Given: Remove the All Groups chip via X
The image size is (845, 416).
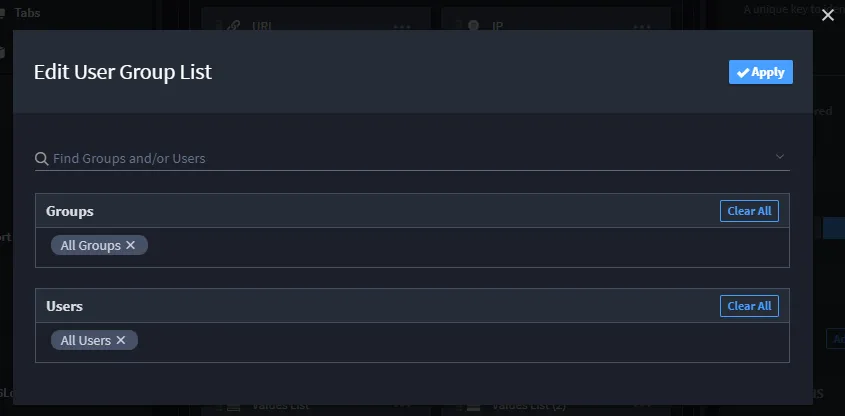Looking at the screenshot, I should coord(130,245).
